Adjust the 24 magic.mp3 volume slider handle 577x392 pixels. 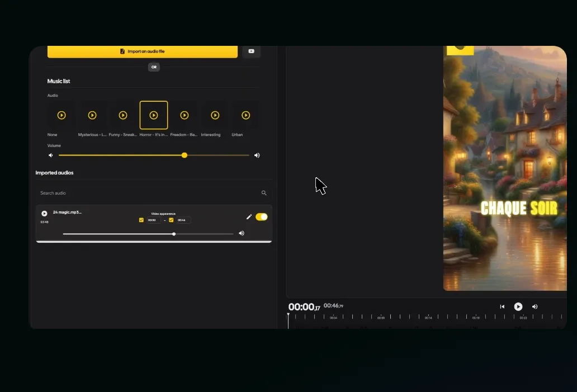[x=174, y=234]
